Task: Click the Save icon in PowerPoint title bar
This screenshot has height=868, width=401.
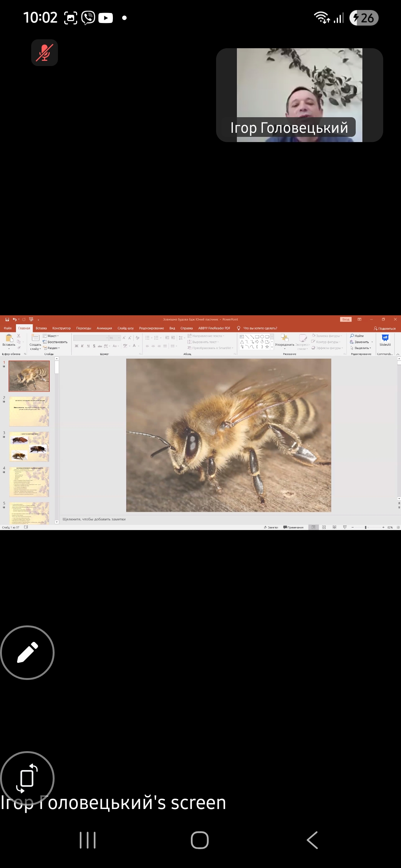Action: pyautogui.click(x=7, y=319)
